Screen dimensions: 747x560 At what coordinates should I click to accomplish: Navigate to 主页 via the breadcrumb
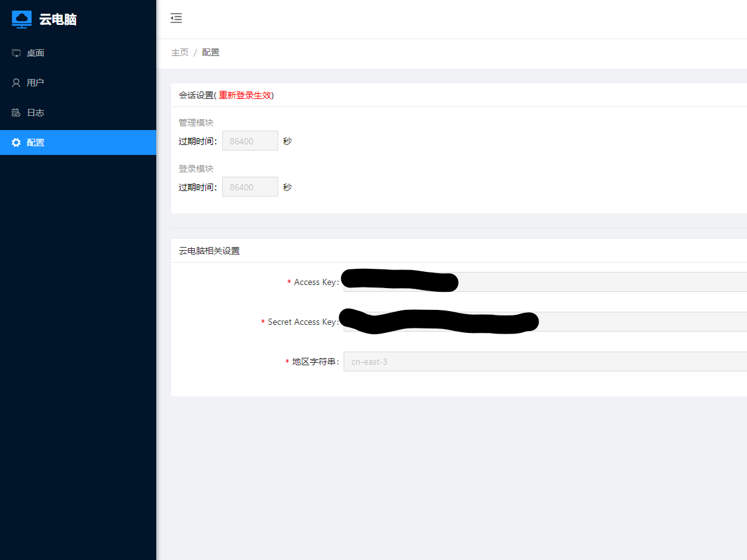click(x=180, y=52)
